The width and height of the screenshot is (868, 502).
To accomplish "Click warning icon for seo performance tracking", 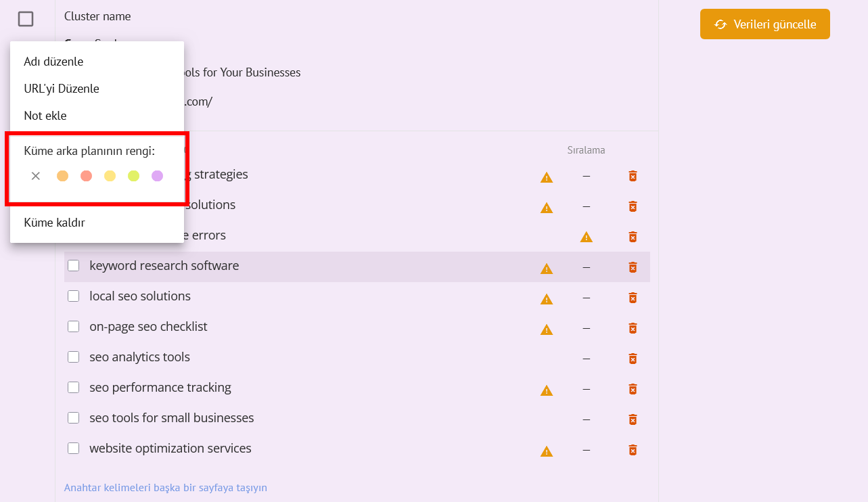I will [547, 390].
